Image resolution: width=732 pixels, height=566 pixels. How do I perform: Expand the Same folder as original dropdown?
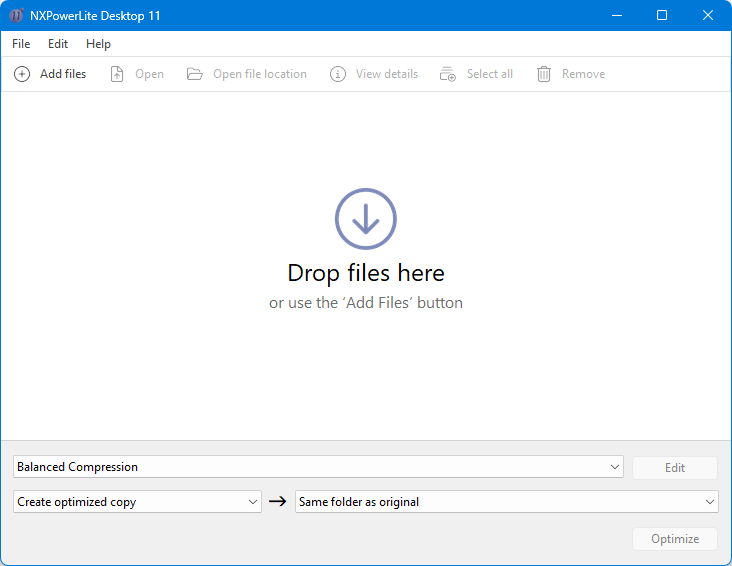pos(709,502)
